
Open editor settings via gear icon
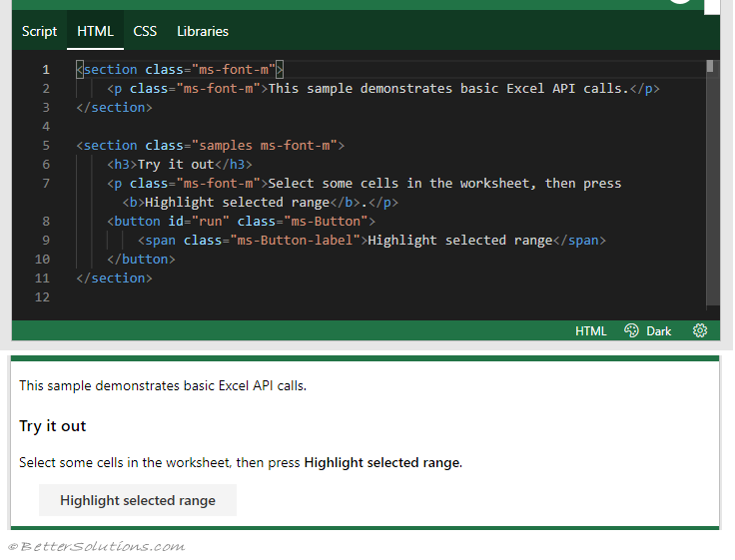[x=699, y=330]
